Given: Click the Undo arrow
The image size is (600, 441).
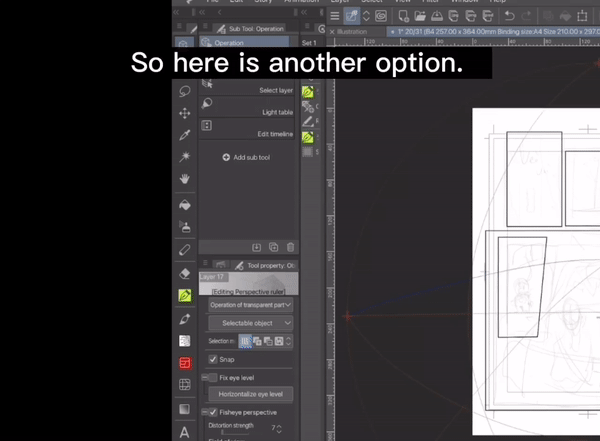Looking at the screenshot, I should [509, 16].
